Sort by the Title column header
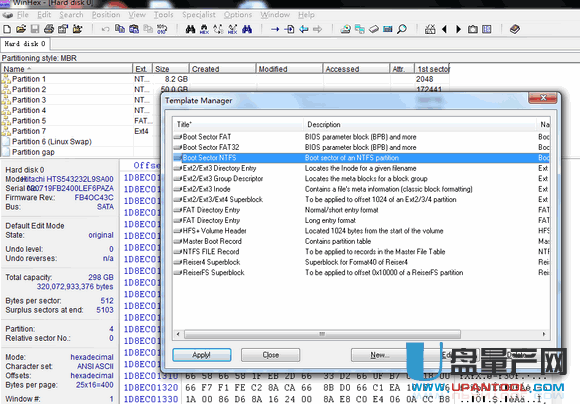Image resolution: width=580 pixels, height=404 pixels. click(x=237, y=124)
